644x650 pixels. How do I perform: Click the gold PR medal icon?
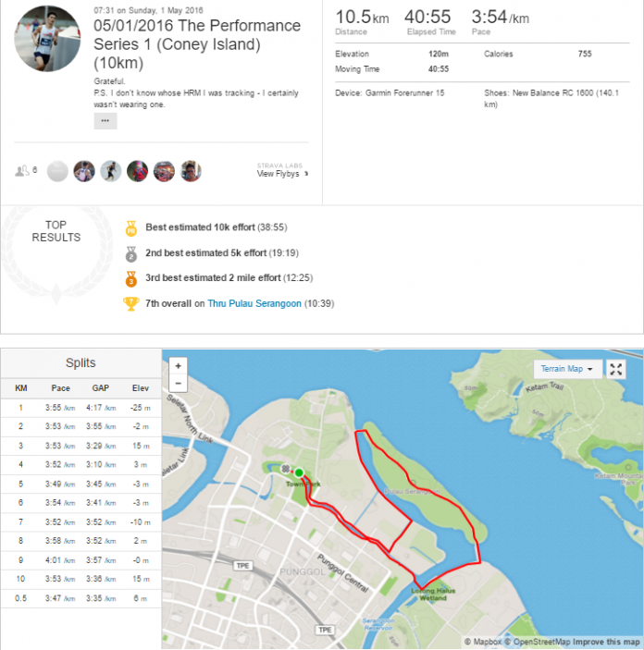click(131, 228)
